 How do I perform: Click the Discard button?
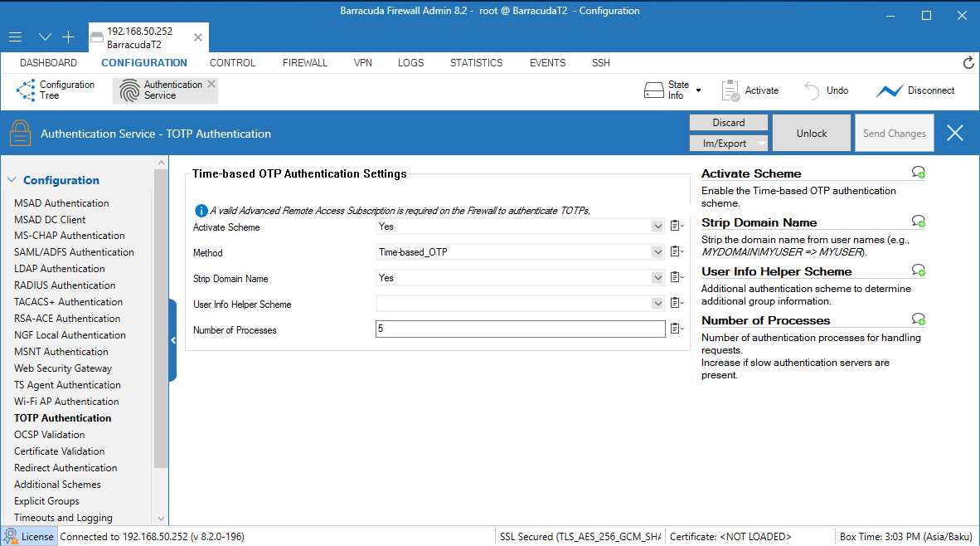(729, 123)
